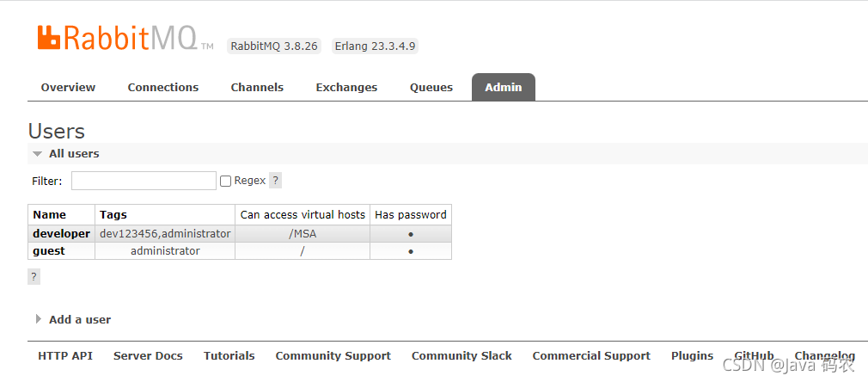868x382 pixels.
Task: Click the /MSA virtual host cell
Action: (303, 234)
